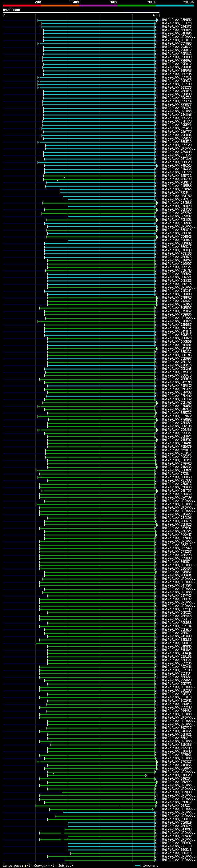Select the UniRef100_B7FJC3 hit label
This screenshot has width=197, height=868.
point(177,122)
